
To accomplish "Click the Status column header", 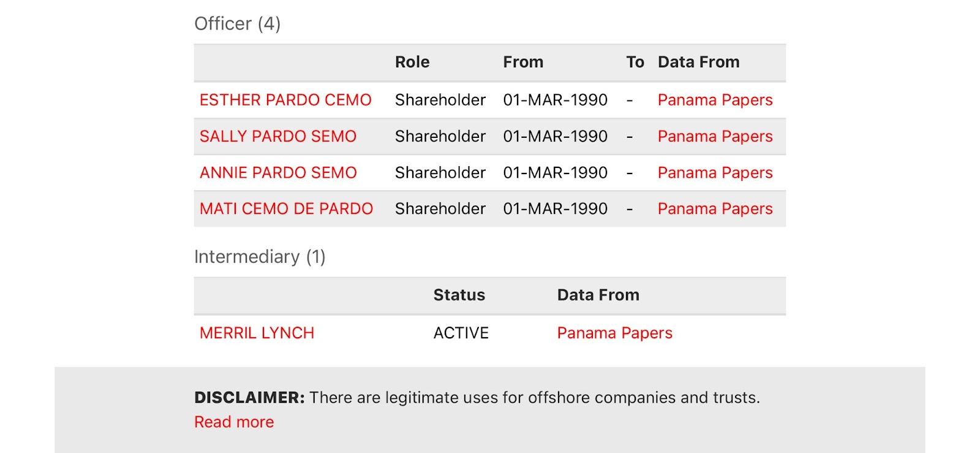I will point(459,295).
